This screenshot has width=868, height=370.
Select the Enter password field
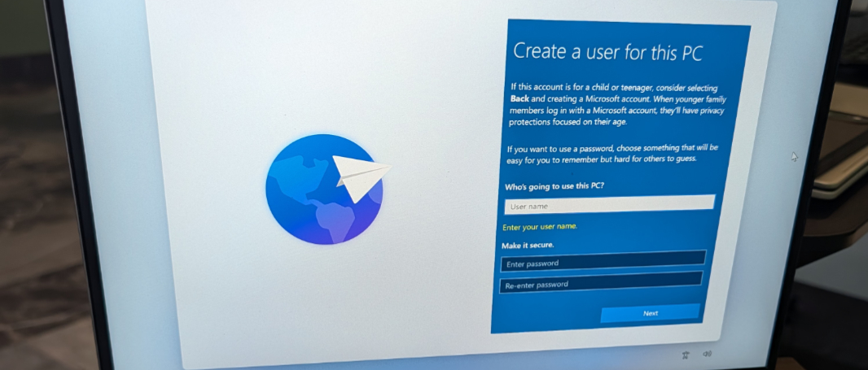pos(603,262)
